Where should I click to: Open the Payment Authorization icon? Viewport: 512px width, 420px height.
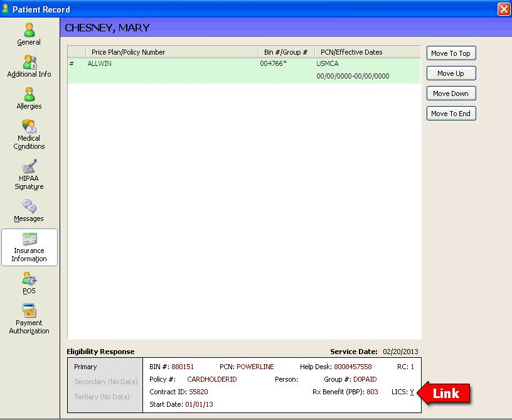(x=29, y=311)
